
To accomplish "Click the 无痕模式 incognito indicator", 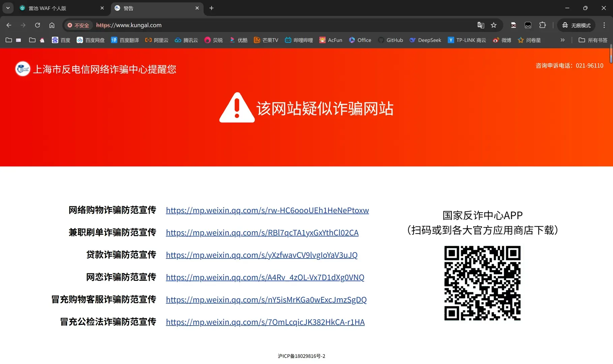I will click(x=576, y=25).
